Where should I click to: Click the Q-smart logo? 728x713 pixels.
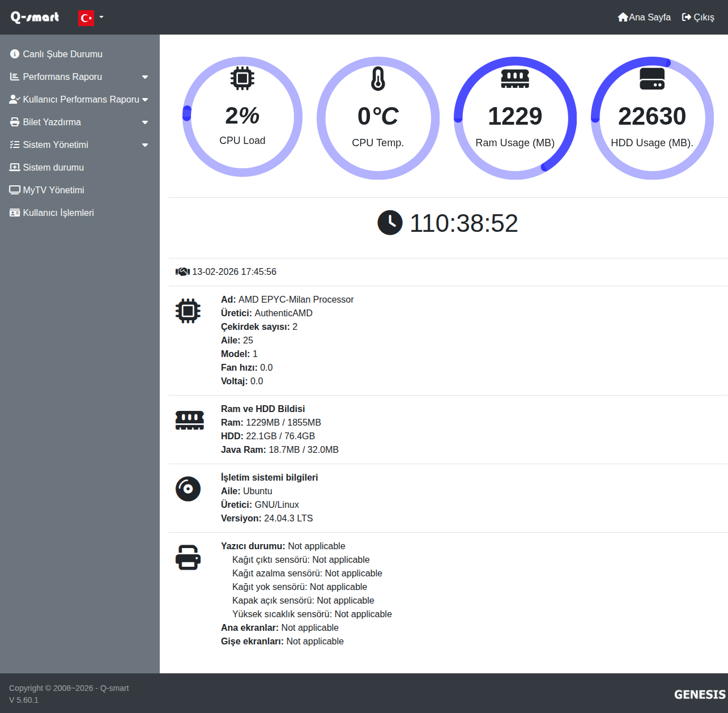[x=35, y=18]
